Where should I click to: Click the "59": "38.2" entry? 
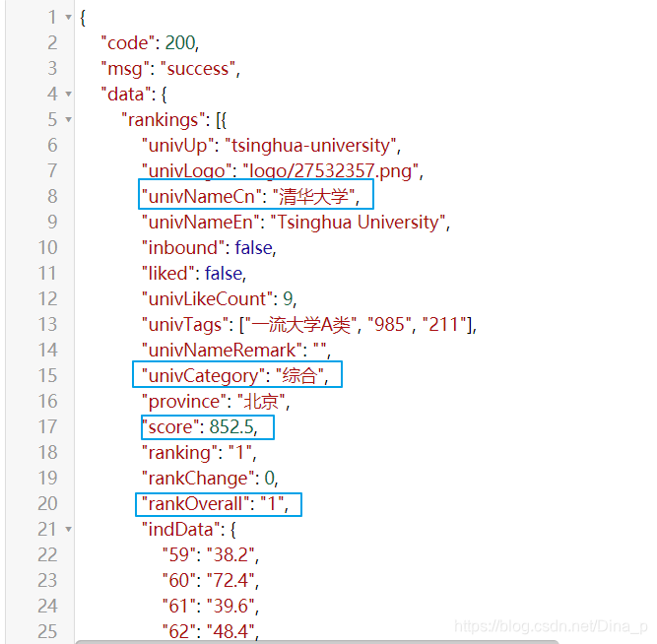click(x=211, y=554)
